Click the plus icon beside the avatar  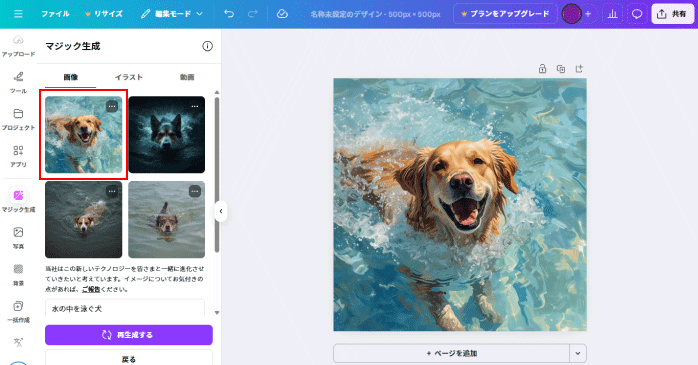[x=588, y=14]
